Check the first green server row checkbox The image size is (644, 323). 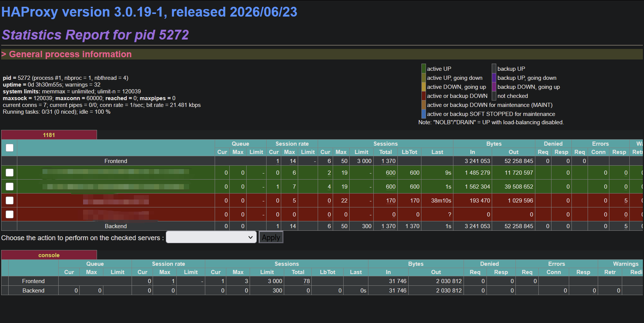point(10,172)
